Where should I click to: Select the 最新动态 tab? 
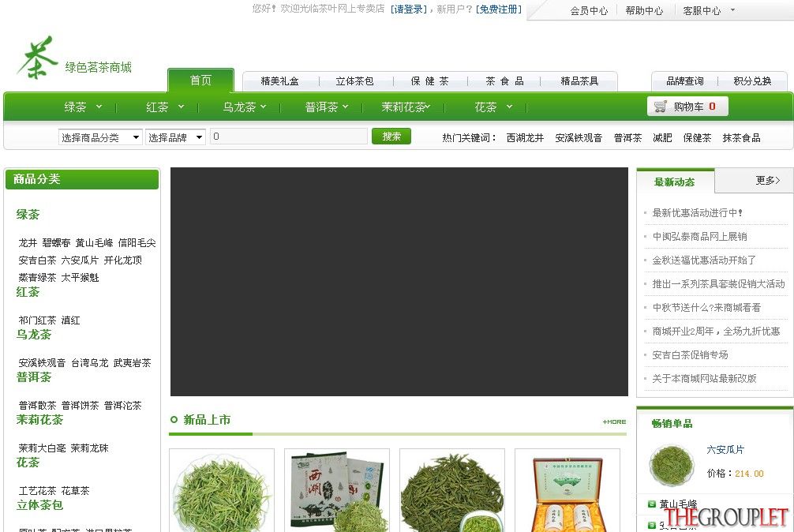675,182
